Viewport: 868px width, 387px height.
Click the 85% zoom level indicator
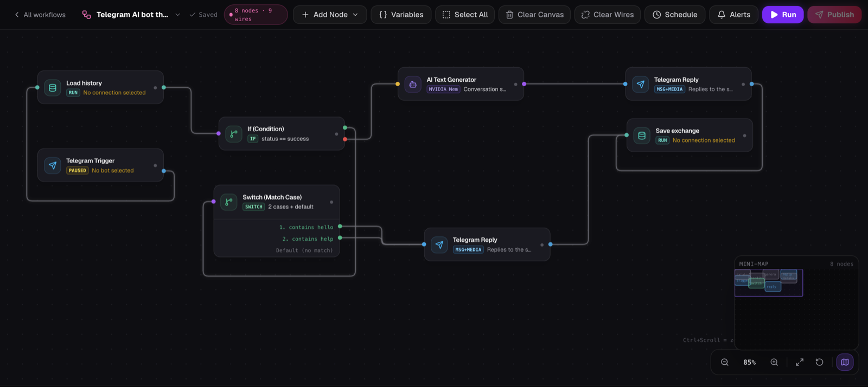pos(750,362)
